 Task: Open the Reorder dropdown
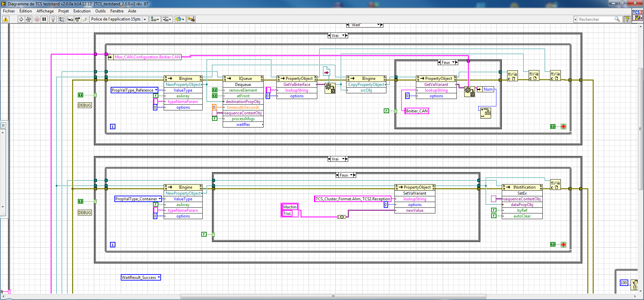[x=180, y=19]
